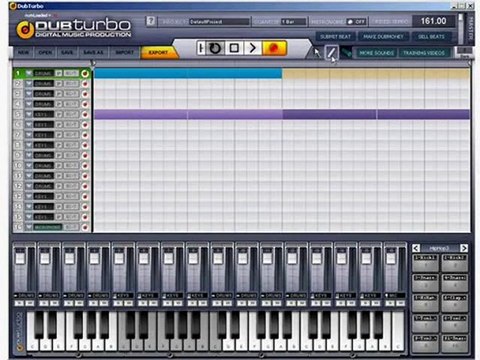This screenshot has height=360, width=480.
Task: Expand the instrument dropdown on track 6
Action: pos(29,125)
